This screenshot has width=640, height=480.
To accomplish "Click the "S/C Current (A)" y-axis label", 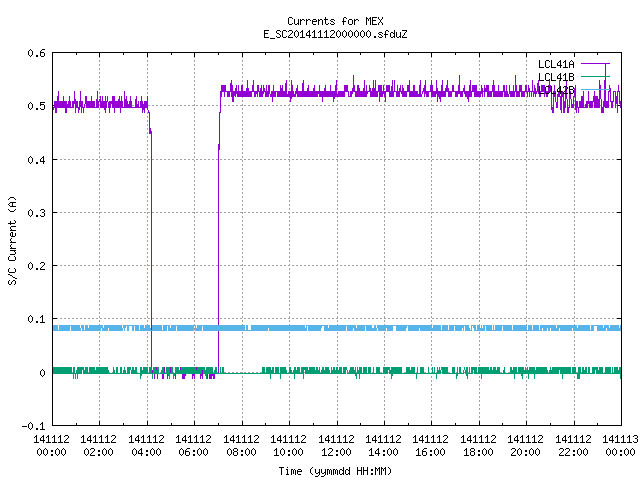I will point(13,240).
